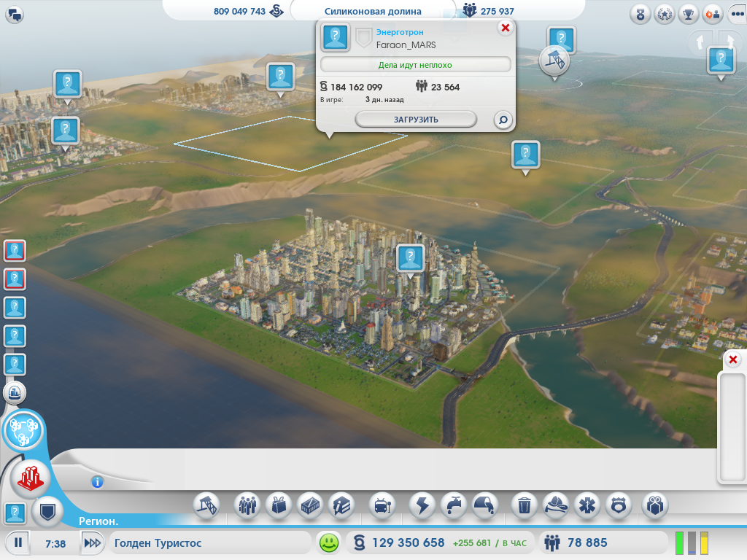Open the three-dots options menu
This screenshot has width=747, height=560.
point(737,15)
